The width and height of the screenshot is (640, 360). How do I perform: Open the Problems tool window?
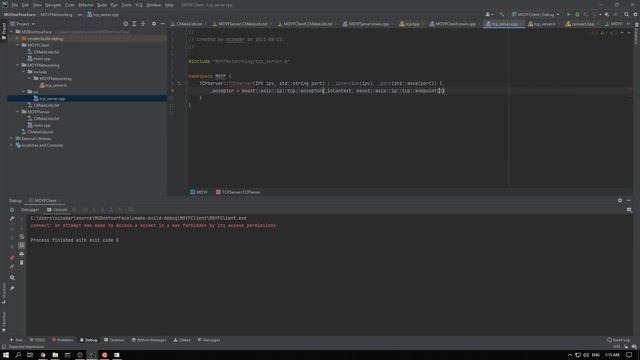click(62, 340)
